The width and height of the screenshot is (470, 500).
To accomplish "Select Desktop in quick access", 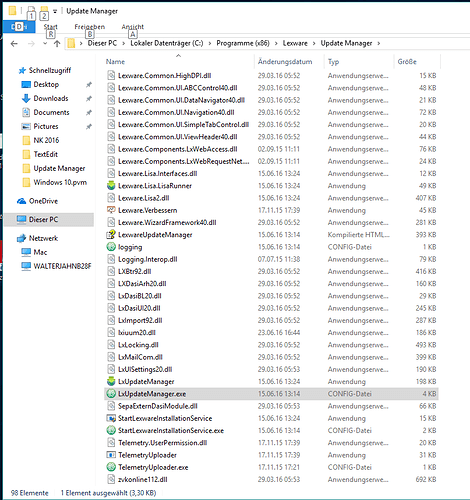I will pyautogui.click(x=46, y=84).
